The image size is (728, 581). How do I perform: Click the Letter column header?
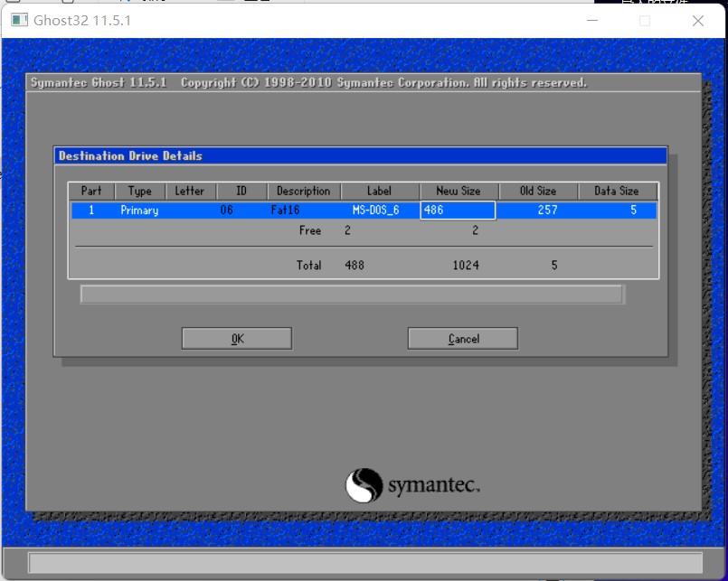(190, 192)
